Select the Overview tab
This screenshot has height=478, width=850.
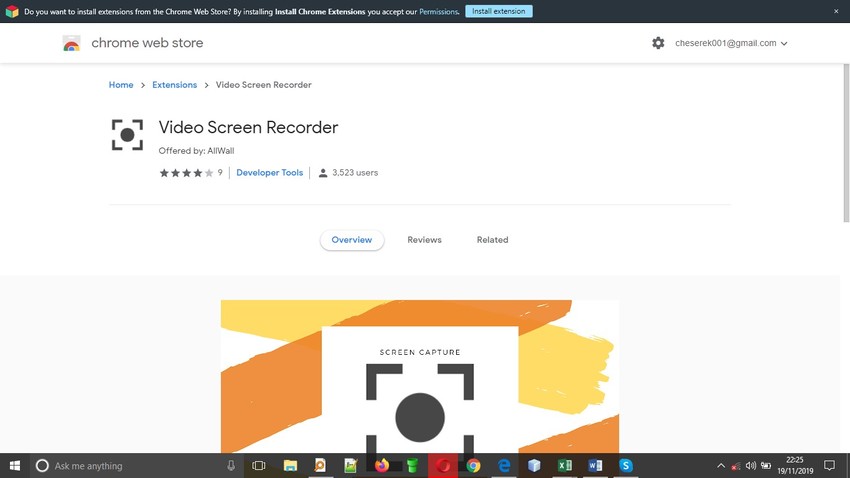(352, 240)
